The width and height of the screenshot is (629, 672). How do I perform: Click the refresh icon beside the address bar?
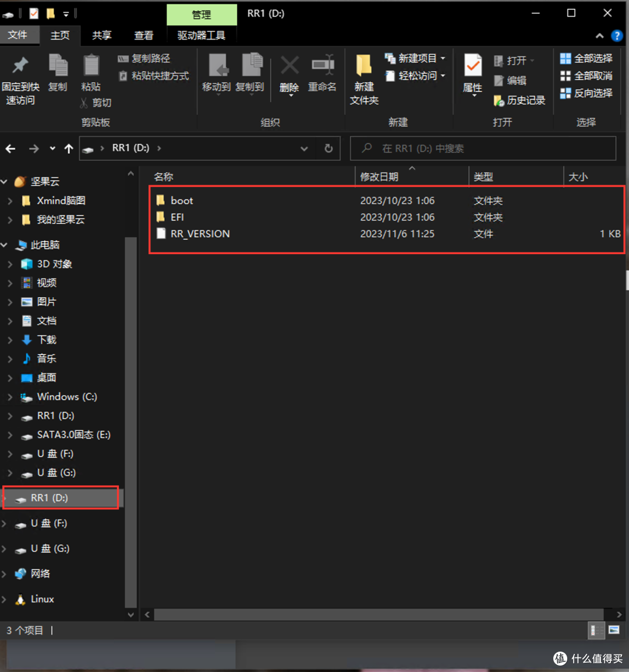pos(328,149)
